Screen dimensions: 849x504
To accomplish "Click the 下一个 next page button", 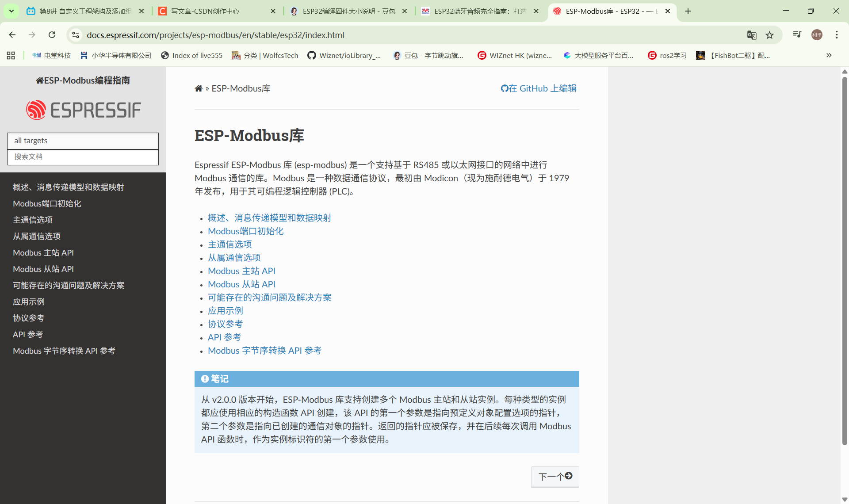I will click(555, 477).
